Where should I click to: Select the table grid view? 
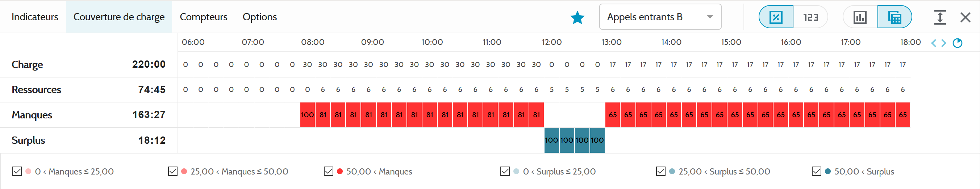pyautogui.click(x=894, y=17)
